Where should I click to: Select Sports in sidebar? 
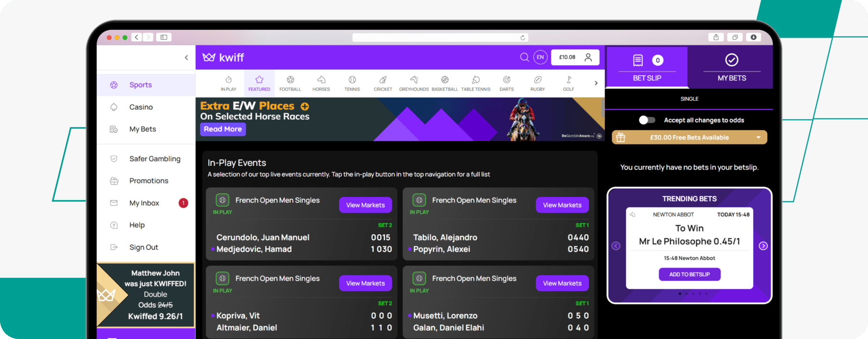pyautogui.click(x=146, y=85)
